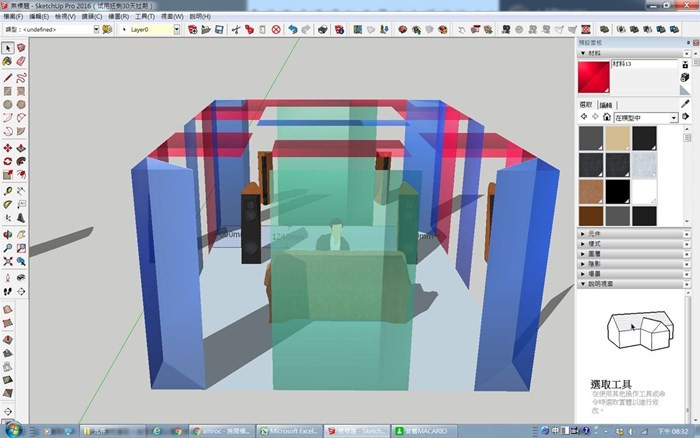Image resolution: width=700 pixels, height=438 pixels.
Task: Open the 鏡頭(C) menu
Action: [92, 17]
